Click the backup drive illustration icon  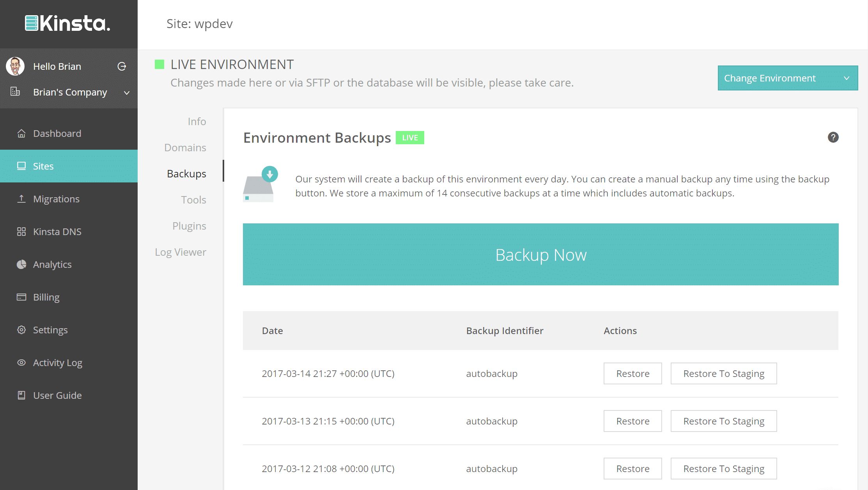pyautogui.click(x=260, y=184)
